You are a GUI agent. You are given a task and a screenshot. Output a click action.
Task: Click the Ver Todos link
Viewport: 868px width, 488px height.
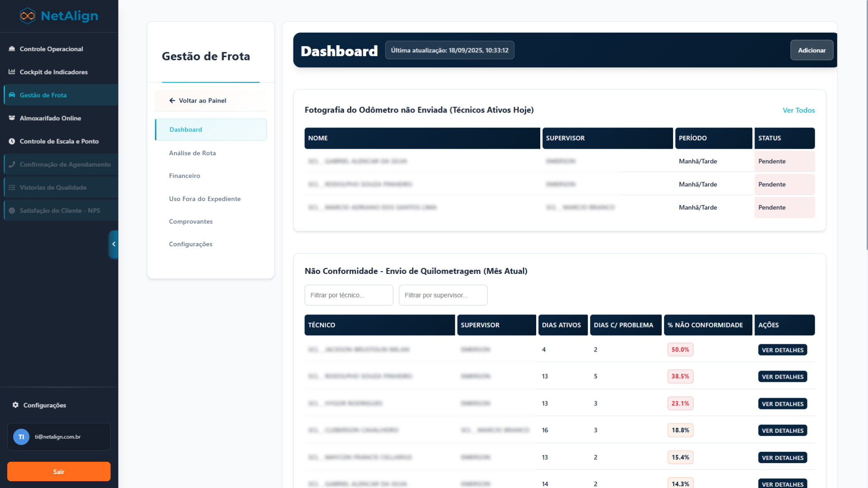tap(798, 110)
